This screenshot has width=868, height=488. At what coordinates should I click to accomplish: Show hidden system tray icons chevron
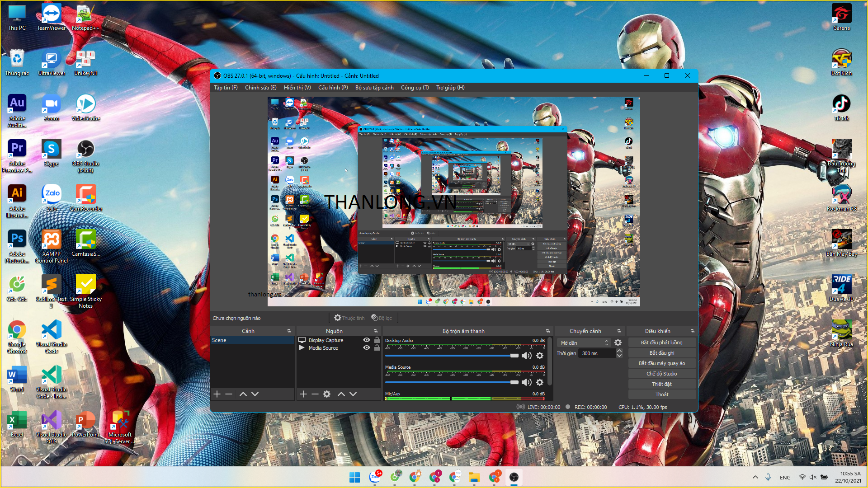pos(755,477)
